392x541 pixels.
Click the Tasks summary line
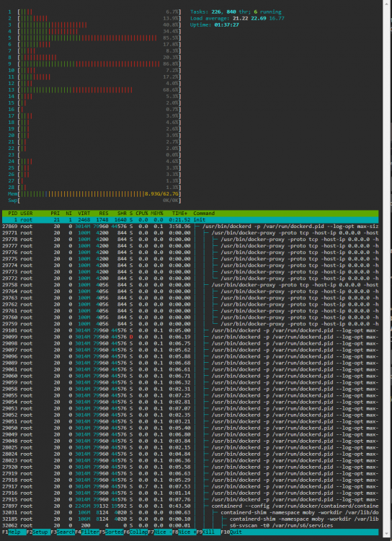coord(236,12)
